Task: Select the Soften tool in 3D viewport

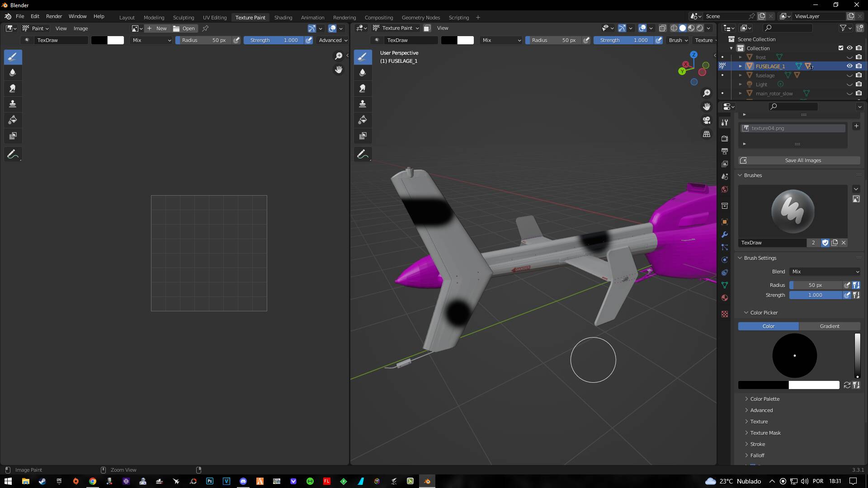Action: (x=363, y=73)
